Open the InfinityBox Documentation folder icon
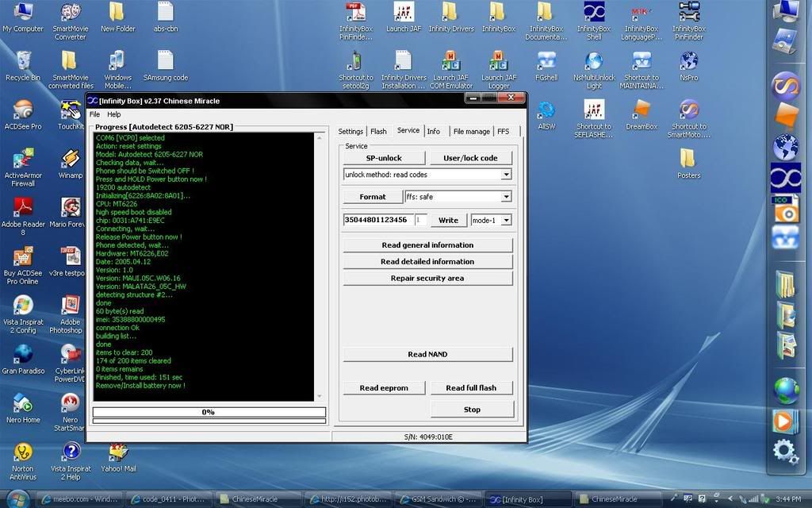 tap(546, 21)
